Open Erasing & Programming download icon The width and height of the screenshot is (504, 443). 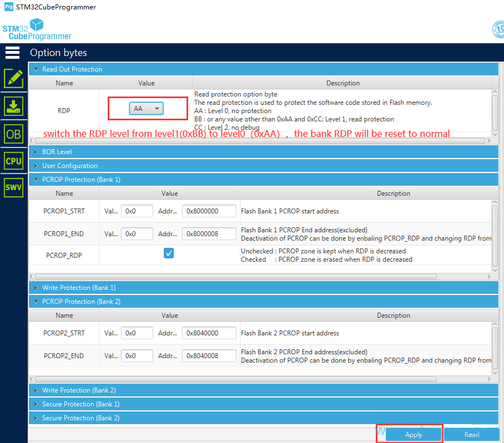[x=13, y=106]
